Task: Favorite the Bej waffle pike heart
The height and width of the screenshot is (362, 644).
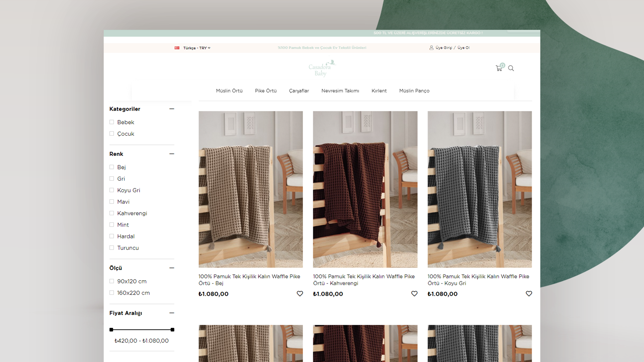Action: click(x=300, y=294)
